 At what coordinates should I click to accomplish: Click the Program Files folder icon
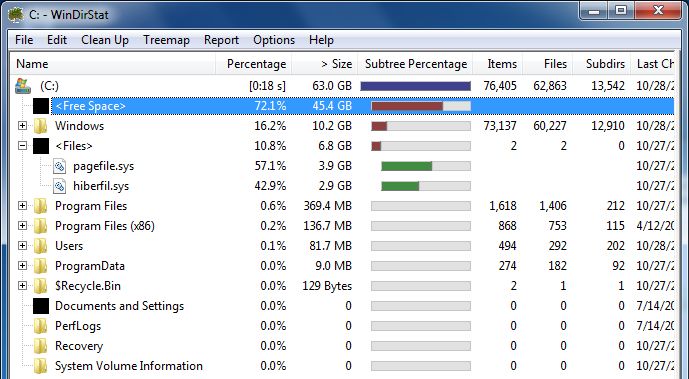click(40, 206)
